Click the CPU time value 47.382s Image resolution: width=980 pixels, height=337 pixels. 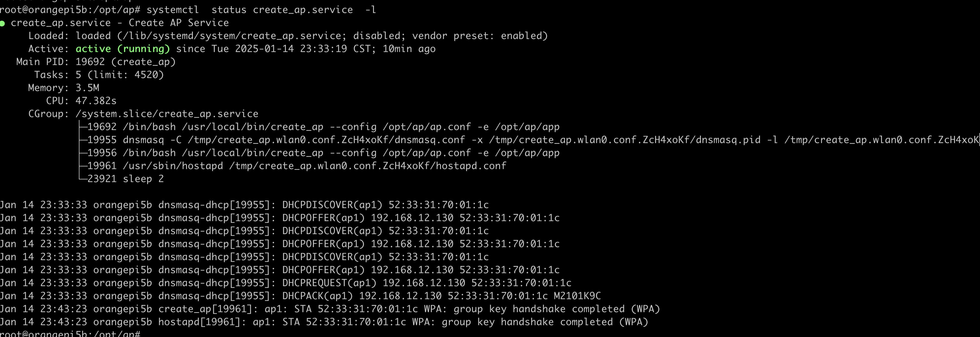96,101
